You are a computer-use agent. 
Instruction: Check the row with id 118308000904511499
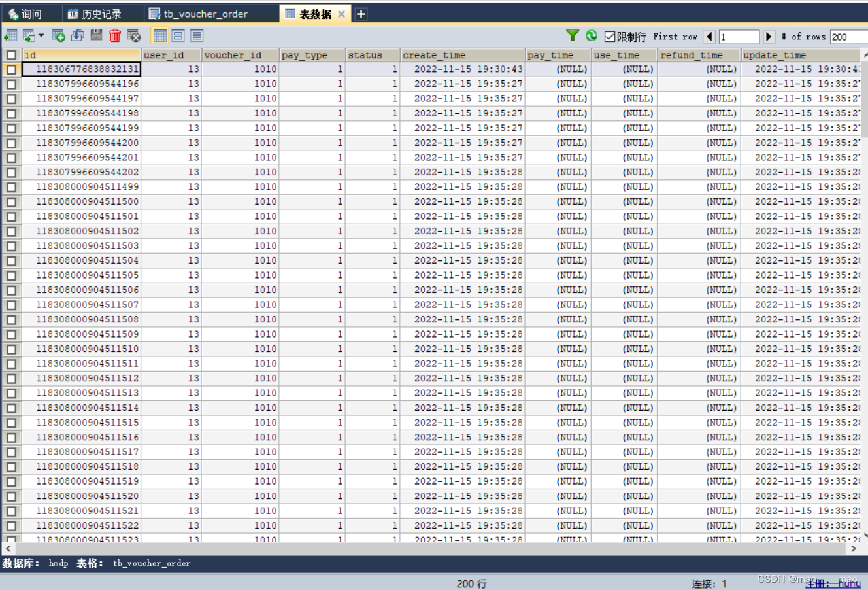coord(11,187)
